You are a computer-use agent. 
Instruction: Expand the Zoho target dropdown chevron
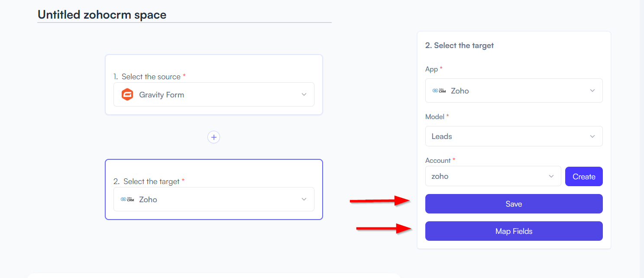point(304,199)
